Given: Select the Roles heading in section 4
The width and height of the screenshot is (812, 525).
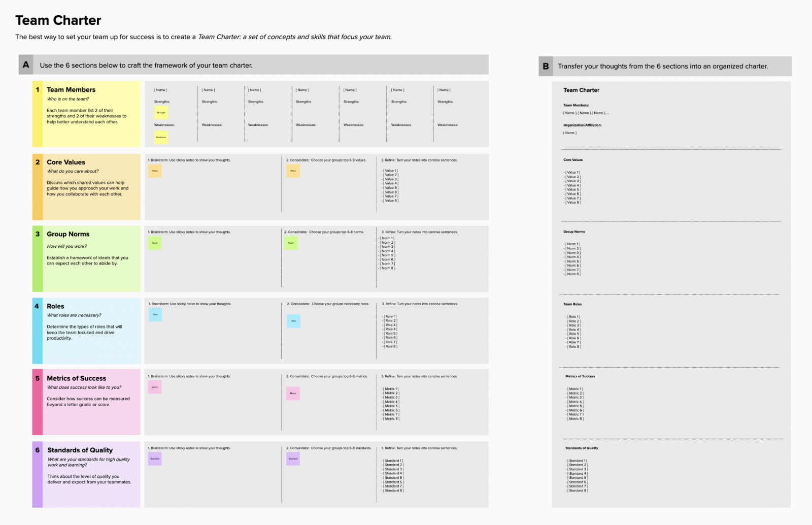Looking at the screenshot, I should (x=55, y=306).
